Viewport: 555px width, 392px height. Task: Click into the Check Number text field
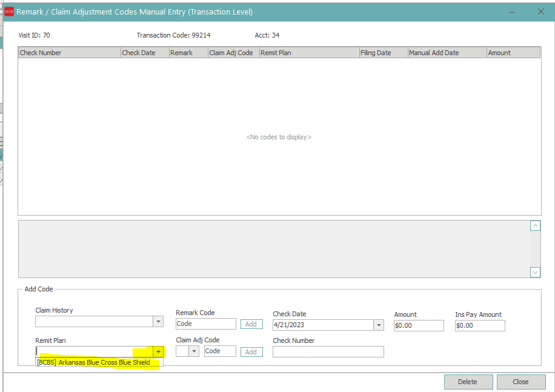tap(328, 352)
